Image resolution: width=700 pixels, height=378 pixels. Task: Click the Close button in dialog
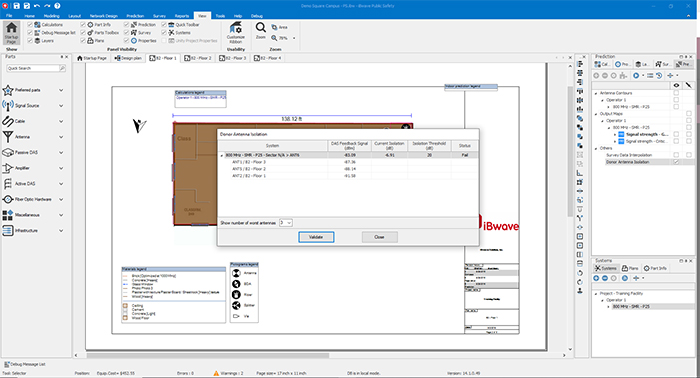pos(379,237)
